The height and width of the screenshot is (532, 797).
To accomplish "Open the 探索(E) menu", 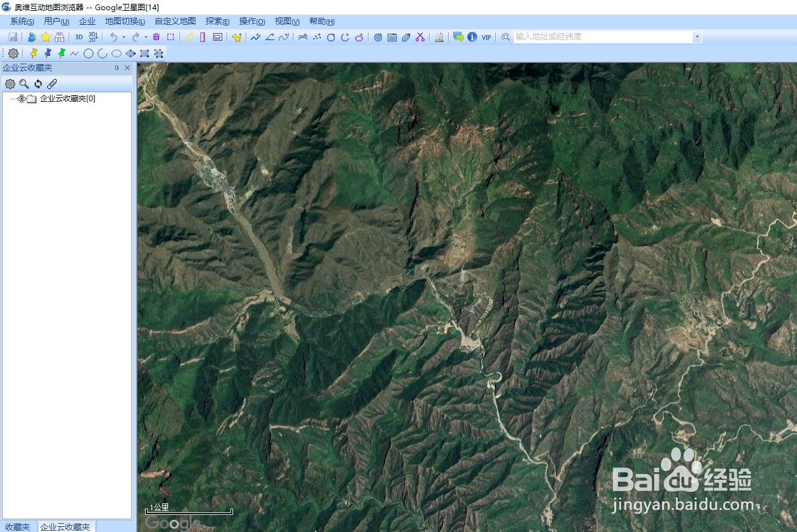I will [x=218, y=22].
